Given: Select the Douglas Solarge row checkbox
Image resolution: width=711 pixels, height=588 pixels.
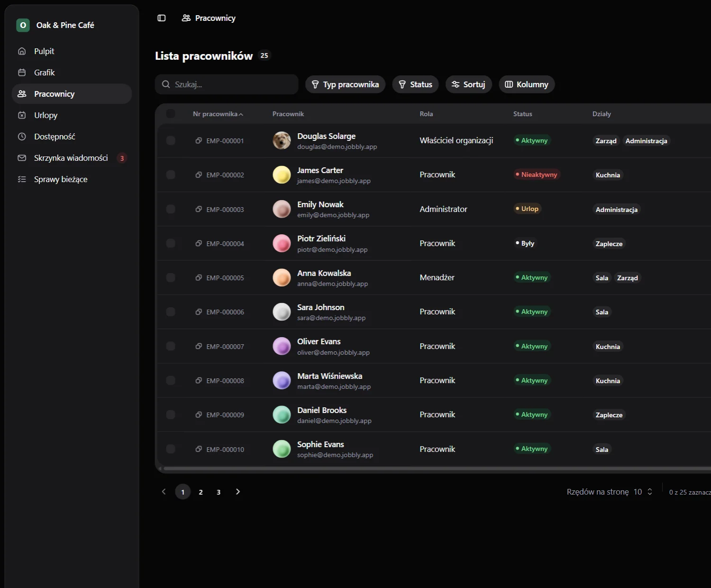Looking at the screenshot, I should click(x=171, y=140).
